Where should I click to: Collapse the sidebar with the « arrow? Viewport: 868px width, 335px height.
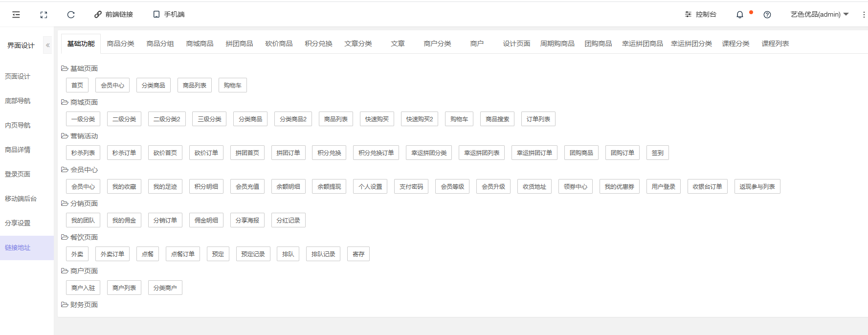click(47, 45)
